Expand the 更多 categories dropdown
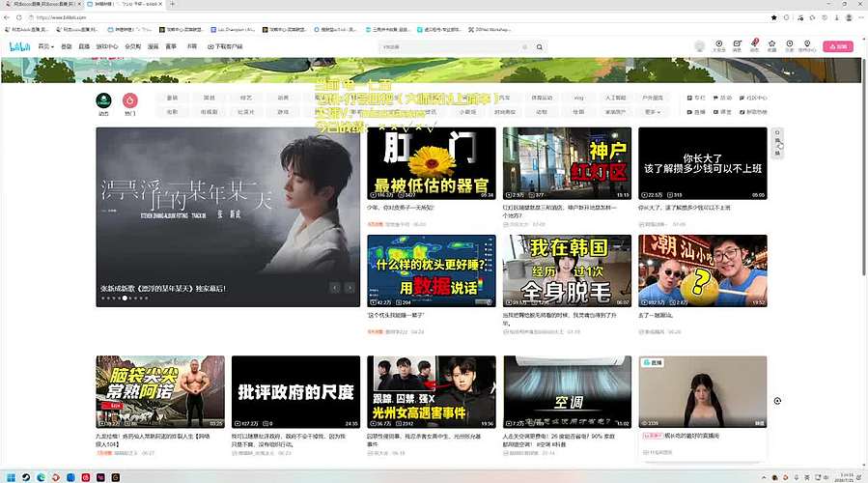 pos(653,112)
